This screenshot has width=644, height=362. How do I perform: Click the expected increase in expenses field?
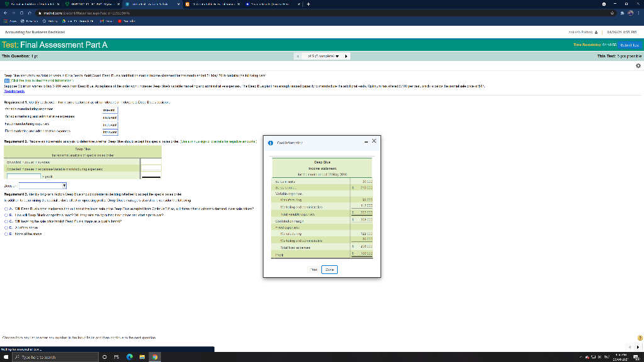[151, 168]
